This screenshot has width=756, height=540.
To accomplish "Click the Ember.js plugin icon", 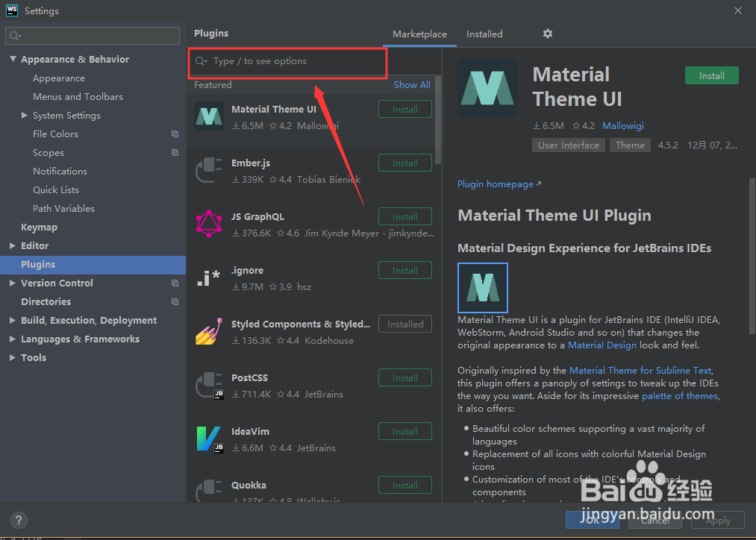I will pos(209,170).
